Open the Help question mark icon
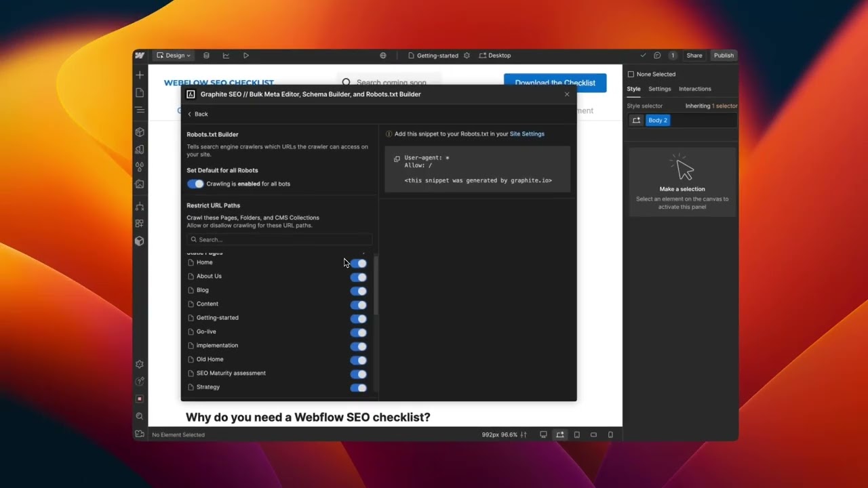Viewport: 868px width, 488px height. click(x=140, y=382)
